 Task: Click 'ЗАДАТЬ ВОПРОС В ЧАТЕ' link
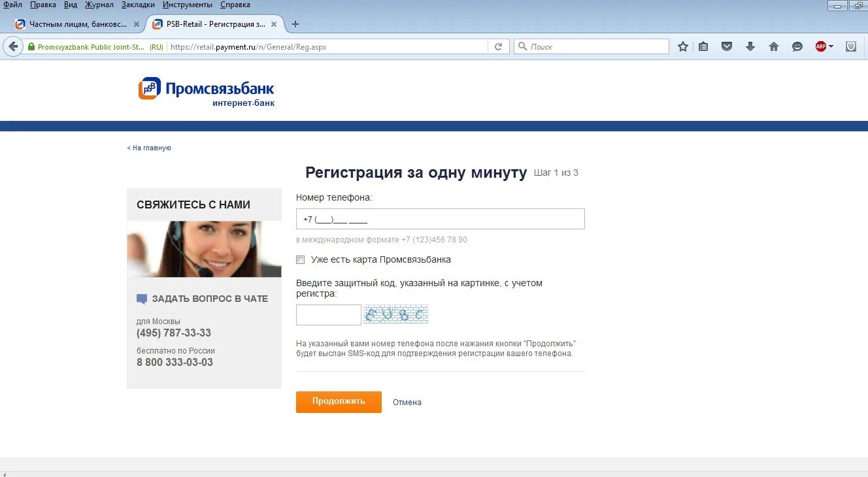point(210,299)
